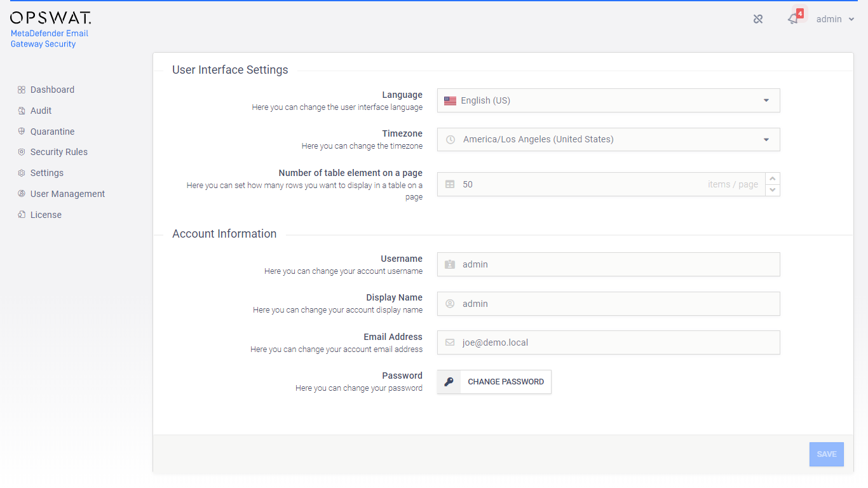Expand the admin user menu chevron

tap(851, 19)
